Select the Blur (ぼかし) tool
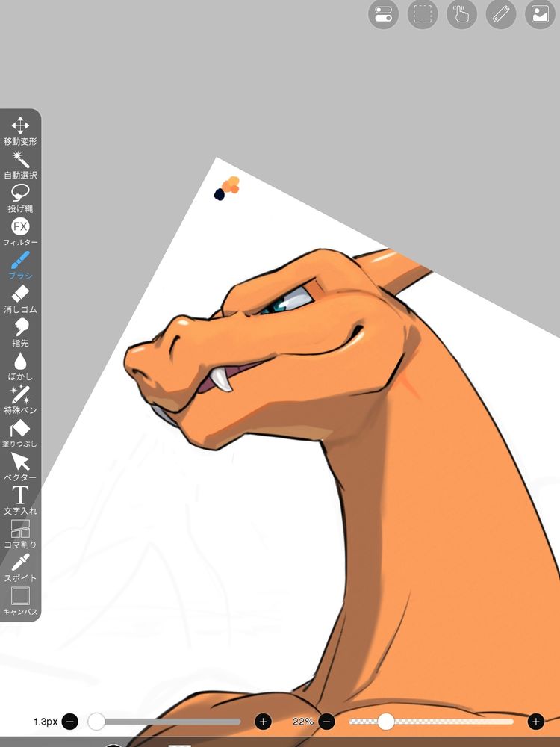Viewport: 560px width, 747px height. (20, 366)
